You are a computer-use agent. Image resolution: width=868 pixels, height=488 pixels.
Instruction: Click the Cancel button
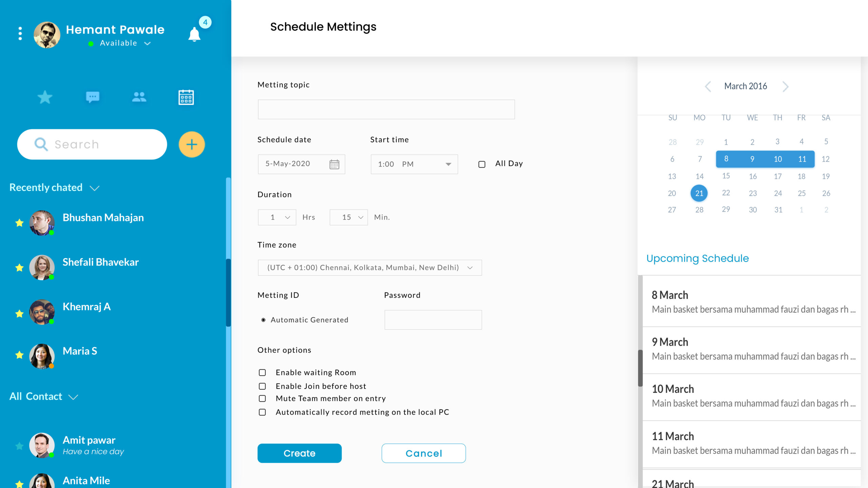pyautogui.click(x=424, y=453)
